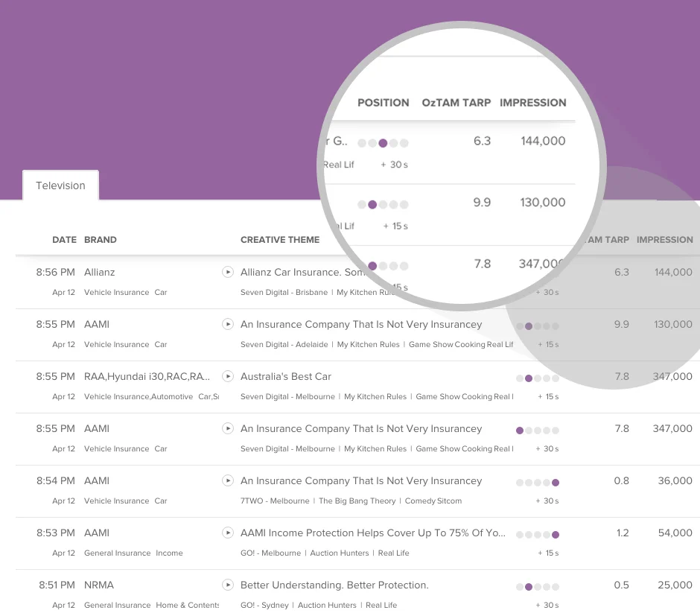The height and width of the screenshot is (616, 700).
Task: Sort by the CREATIVE THEME column header
Action: click(280, 240)
